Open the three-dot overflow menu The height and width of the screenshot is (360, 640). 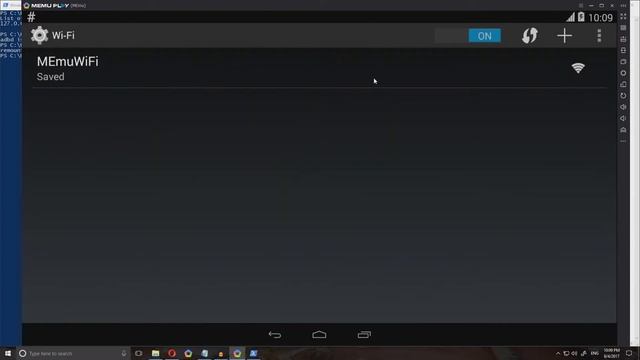(599, 36)
